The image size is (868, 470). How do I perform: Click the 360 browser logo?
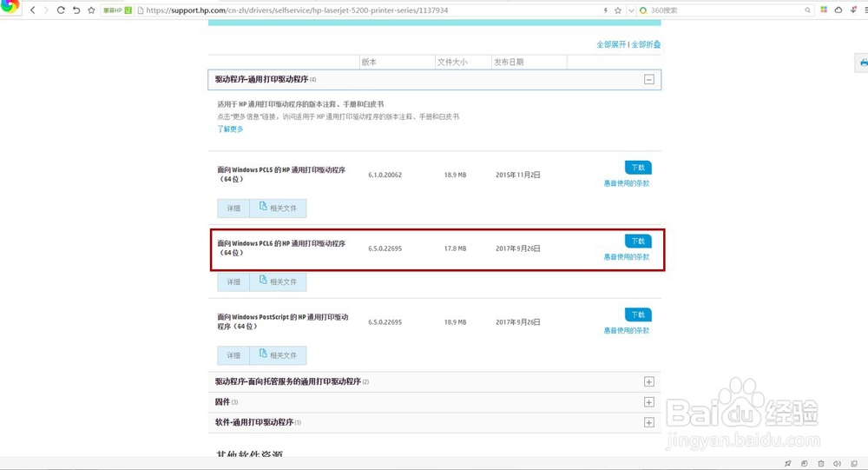pos(10,7)
